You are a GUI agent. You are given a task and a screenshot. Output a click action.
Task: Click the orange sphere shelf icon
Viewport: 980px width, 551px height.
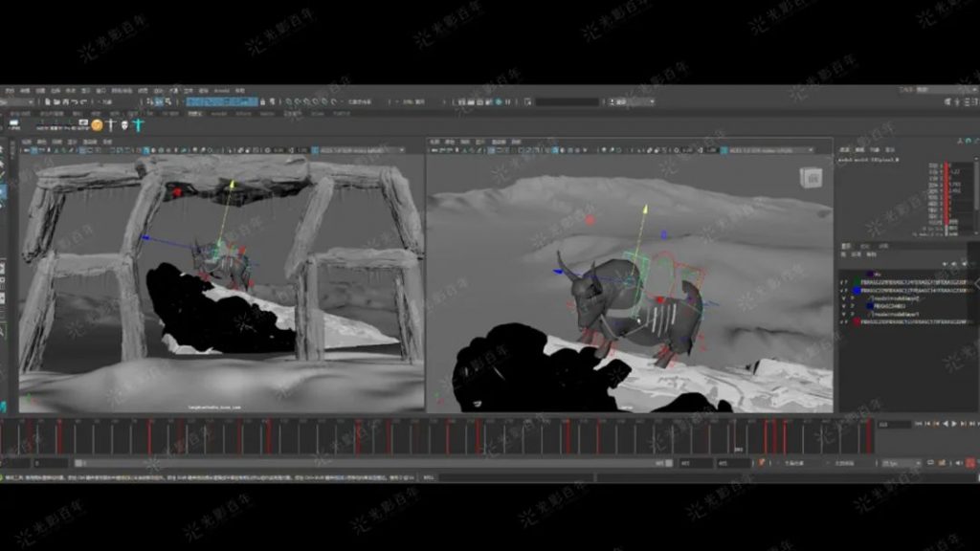tap(97, 124)
